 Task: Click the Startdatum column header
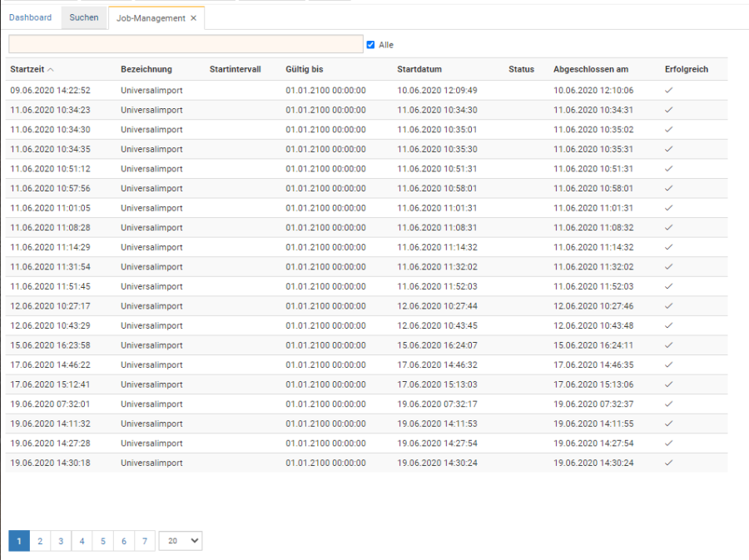(x=419, y=69)
